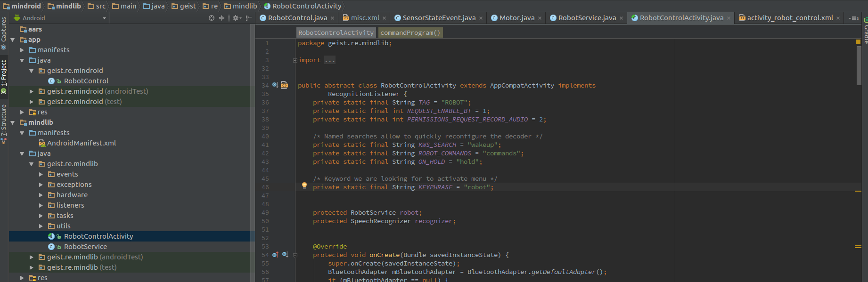Click the related XML file gutter icon, line 34
The height and width of the screenshot is (282, 868).
pyautogui.click(x=285, y=85)
